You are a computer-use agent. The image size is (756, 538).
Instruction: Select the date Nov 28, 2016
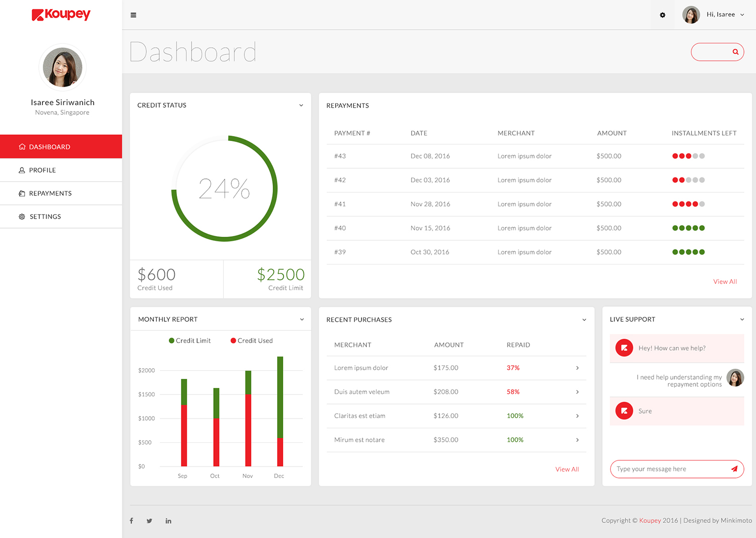pyautogui.click(x=430, y=204)
